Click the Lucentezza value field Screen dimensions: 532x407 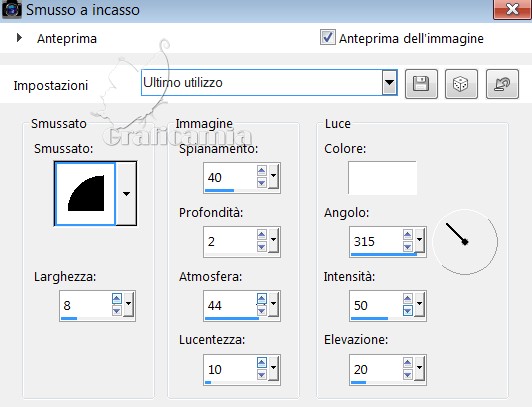coord(230,369)
